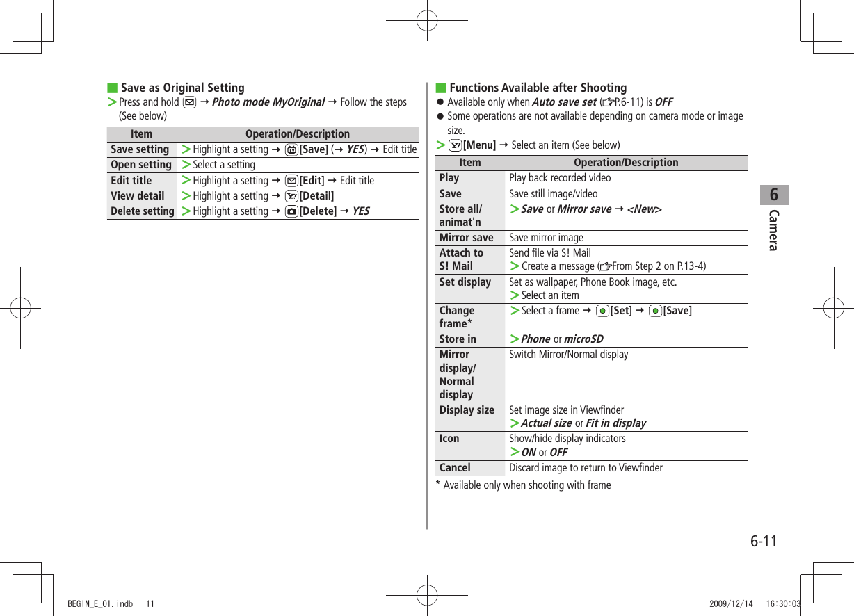This screenshot has width=854, height=616.
Task: Click the pointing-hand icon before "From Step 2"
Action: [x=605, y=266]
